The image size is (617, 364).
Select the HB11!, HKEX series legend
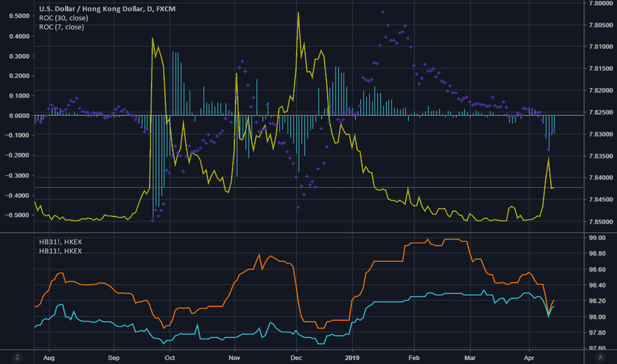(60, 251)
